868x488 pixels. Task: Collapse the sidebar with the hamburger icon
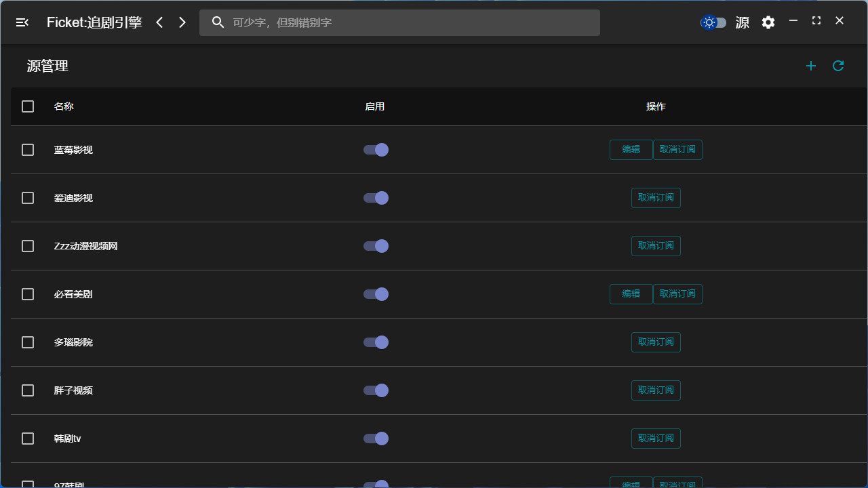[x=22, y=22]
